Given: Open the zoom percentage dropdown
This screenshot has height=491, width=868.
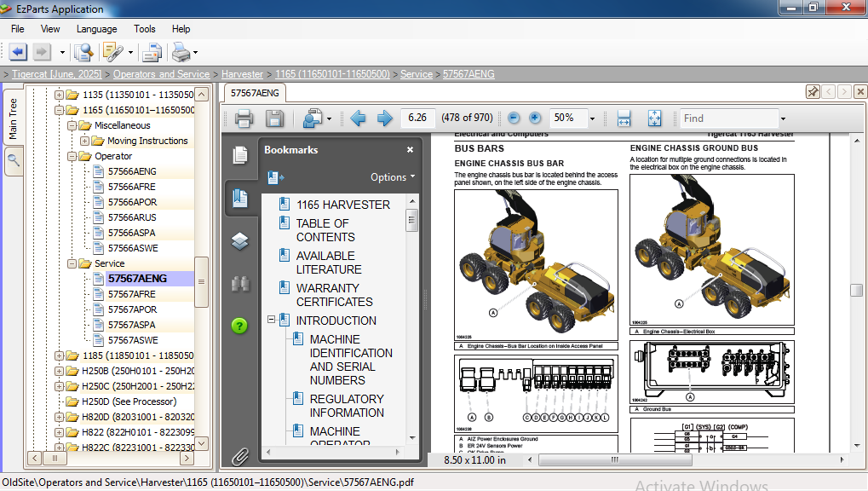Looking at the screenshot, I should [592, 118].
